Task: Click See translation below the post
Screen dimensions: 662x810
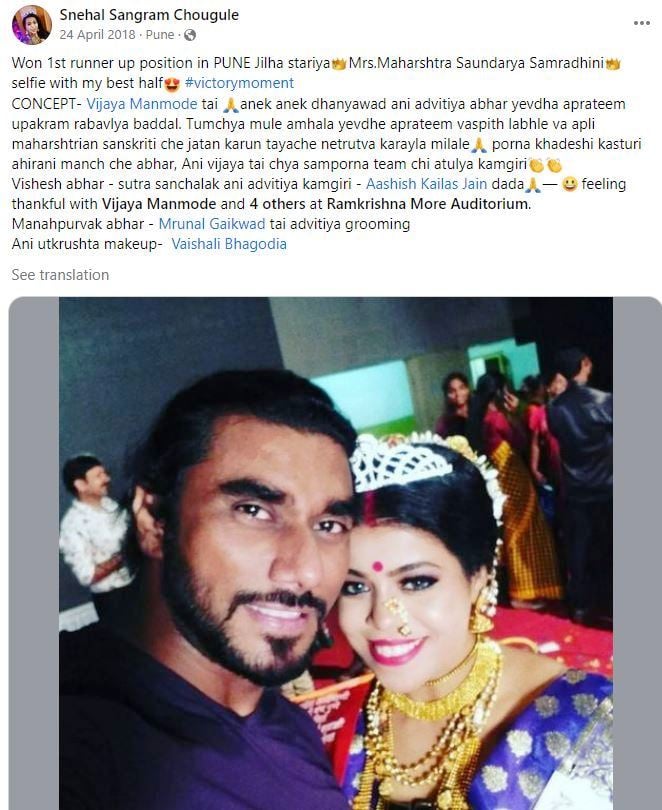Action: (x=60, y=275)
